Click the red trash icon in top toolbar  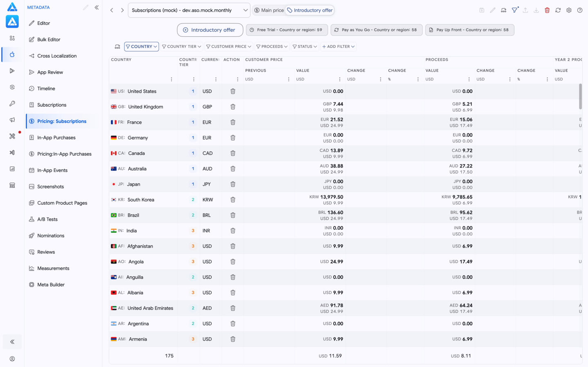click(x=547, y=10)
